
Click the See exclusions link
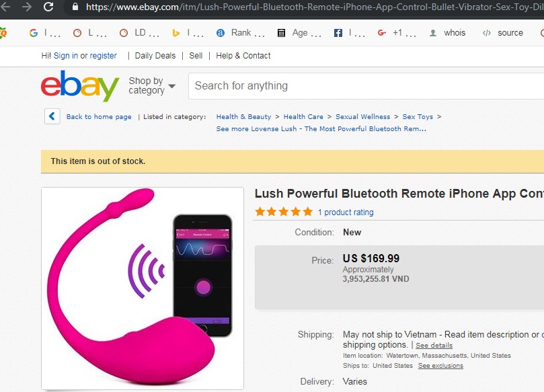coord(440,366)
